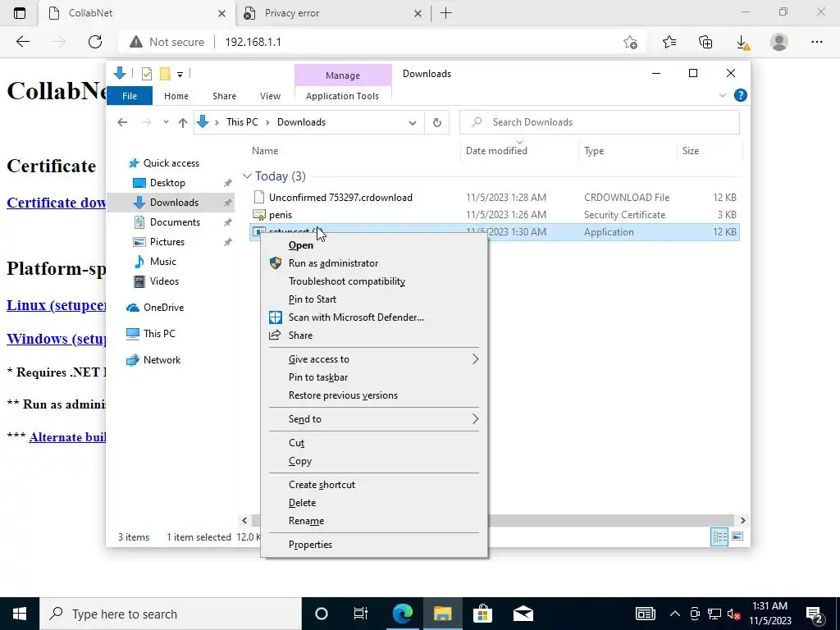The height and width of the screenshot is (630, 840).
Task: Open Videos in navigation pane
Action: (164, 281)
